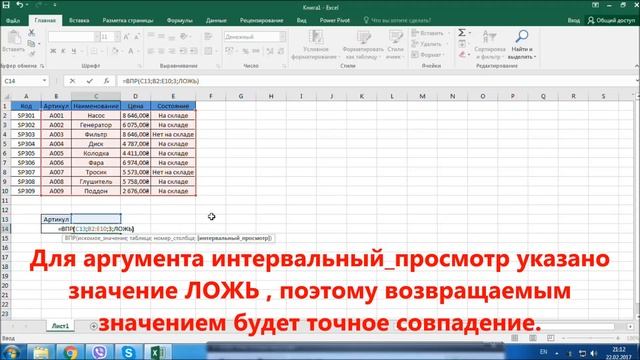Switch to the Данные tab
The height and width of the screenshot is (360, 640).
216,20
